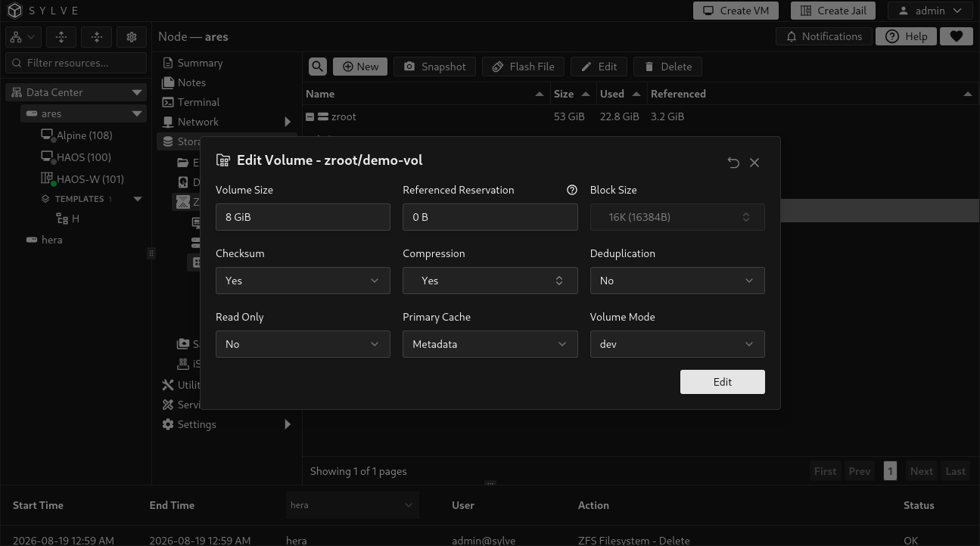Expand the Network submenu arrow

[x=288, y=122]
